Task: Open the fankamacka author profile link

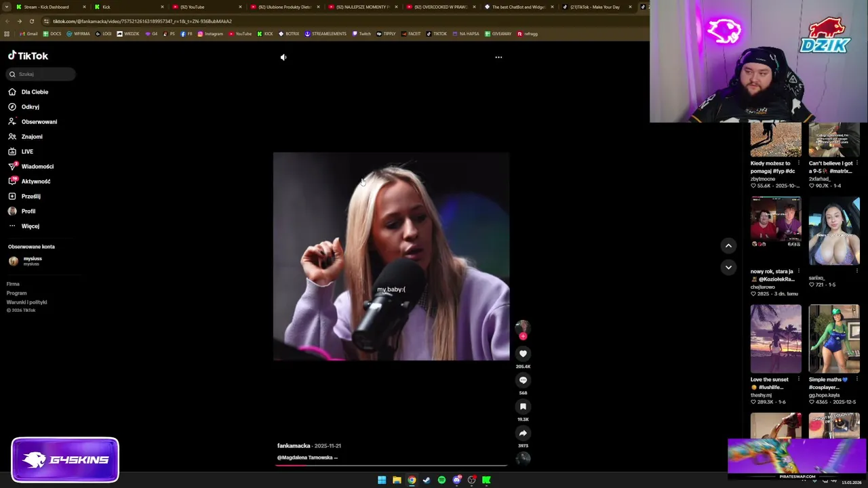Action: tap(294, 446)
